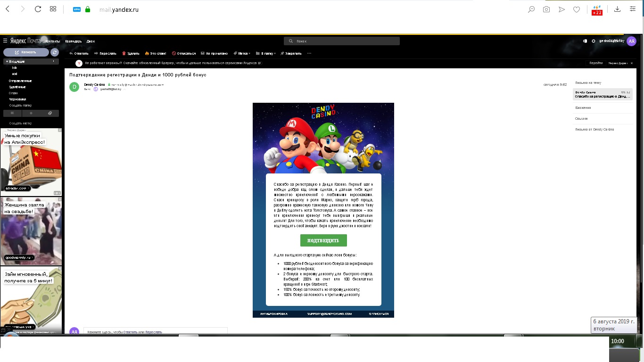Open the +22 weather extension

click(x=597, y=10)
